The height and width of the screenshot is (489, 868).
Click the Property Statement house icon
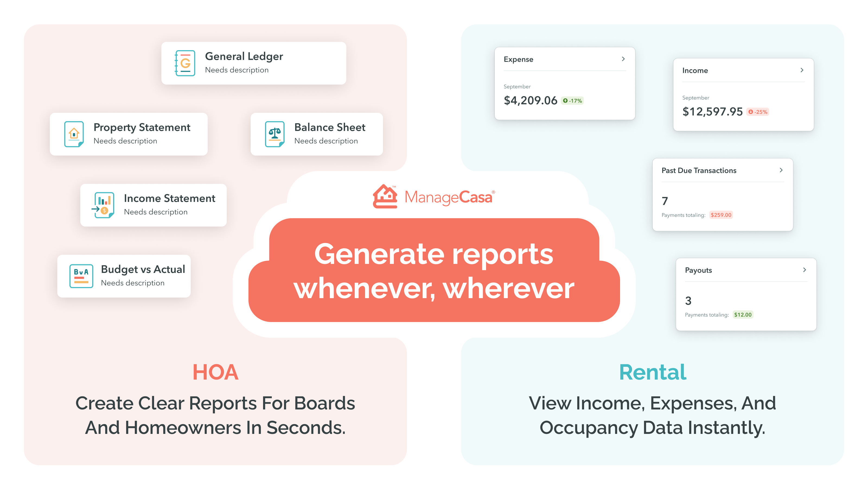coord(74,134)
